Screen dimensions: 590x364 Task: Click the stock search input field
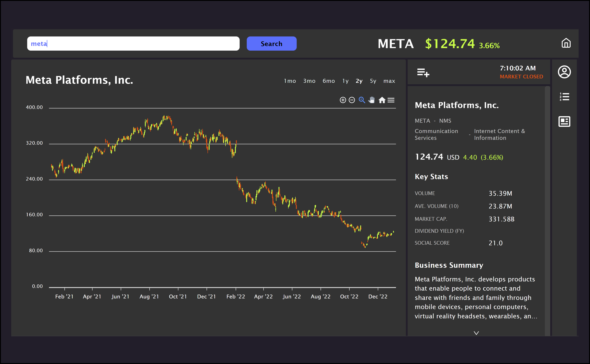[133, 44]
